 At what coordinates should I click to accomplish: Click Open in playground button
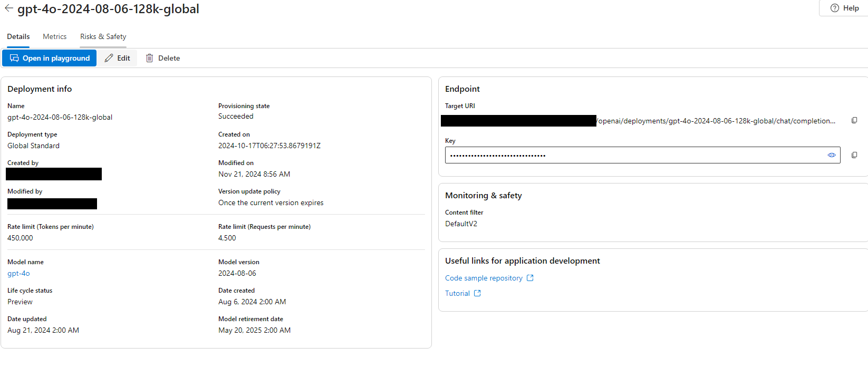(x=50, y=58)
